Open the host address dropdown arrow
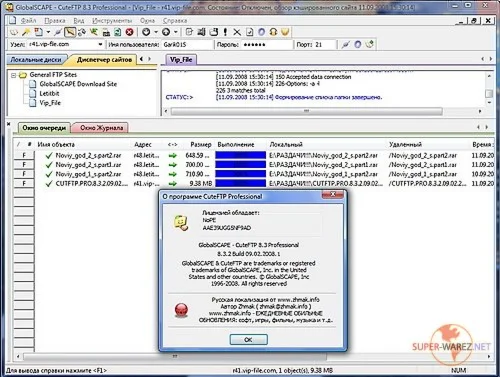 pos(100,44)
